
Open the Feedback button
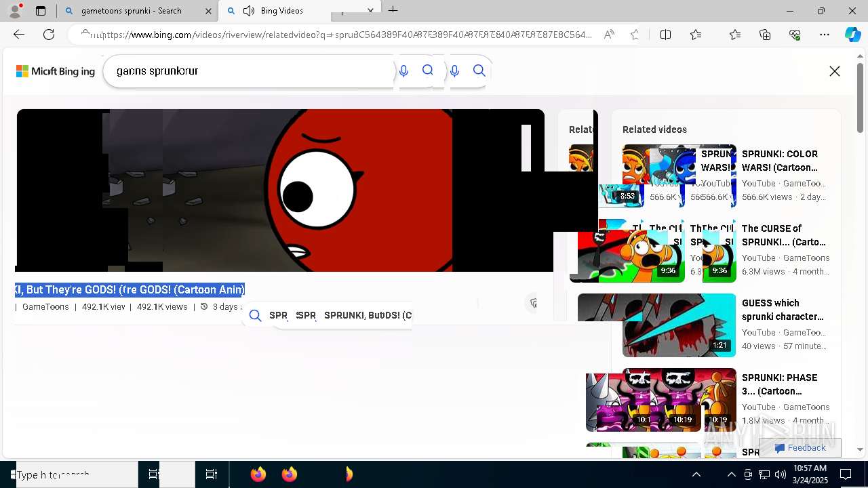800,448
